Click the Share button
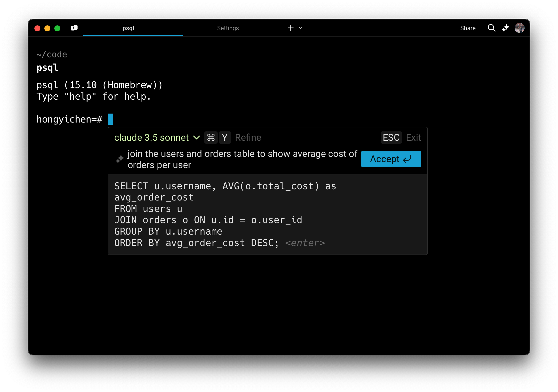558x392 pixels. click(468, 28)
